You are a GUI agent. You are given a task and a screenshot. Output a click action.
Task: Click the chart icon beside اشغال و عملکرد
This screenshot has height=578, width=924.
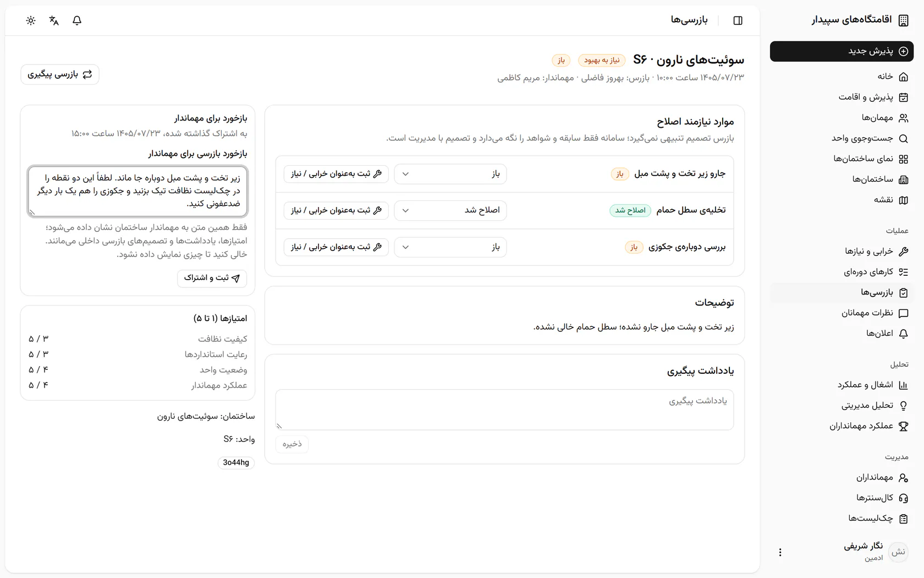coord(903,385)
